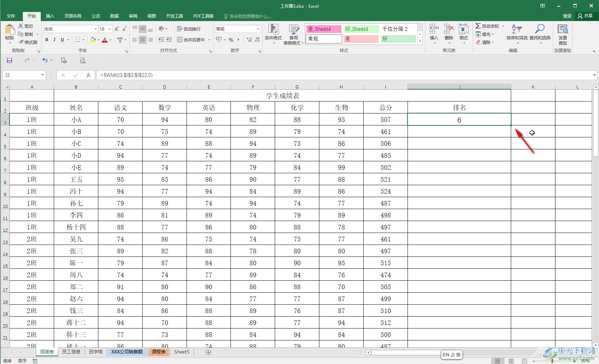Toggle underline formatting
The width and height of the screenshot is (599, 364).
coord(62,40)
